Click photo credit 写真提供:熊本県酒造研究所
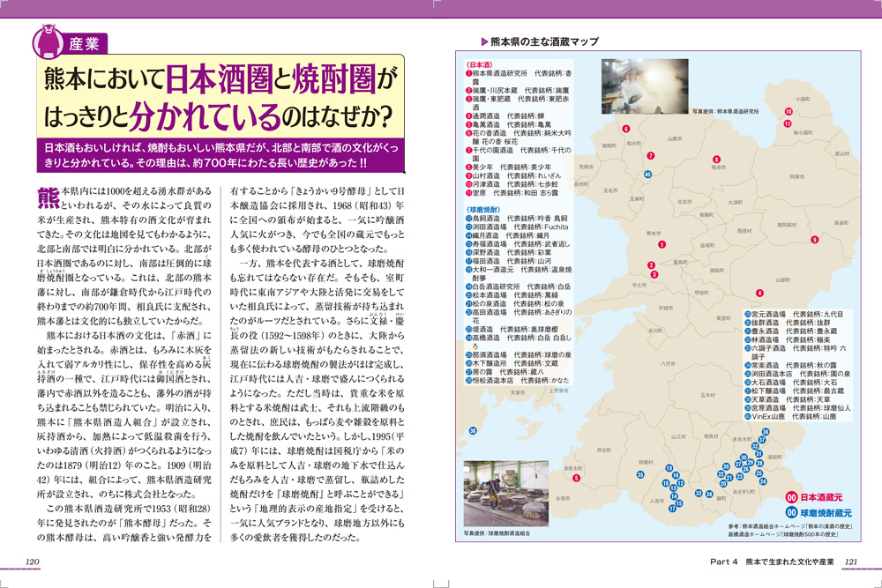The width and height of the screenshot is (882, 588). tap(726, 111)
